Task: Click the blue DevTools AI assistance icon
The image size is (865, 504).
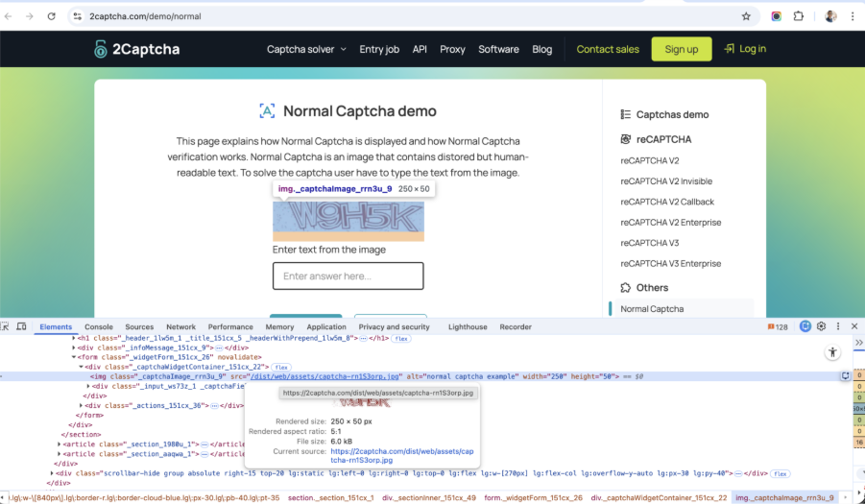Action: pos(805,326)
